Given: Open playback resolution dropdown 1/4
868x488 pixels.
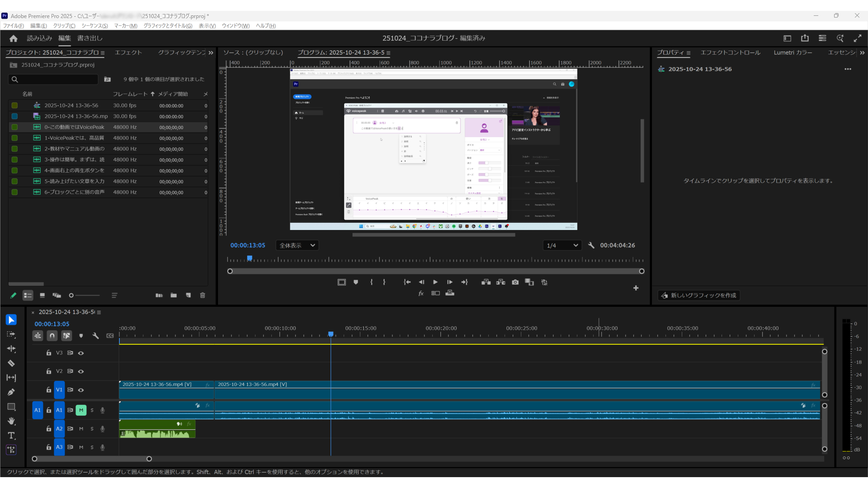Looking at the screenshot, I should [x=562, y=245].
